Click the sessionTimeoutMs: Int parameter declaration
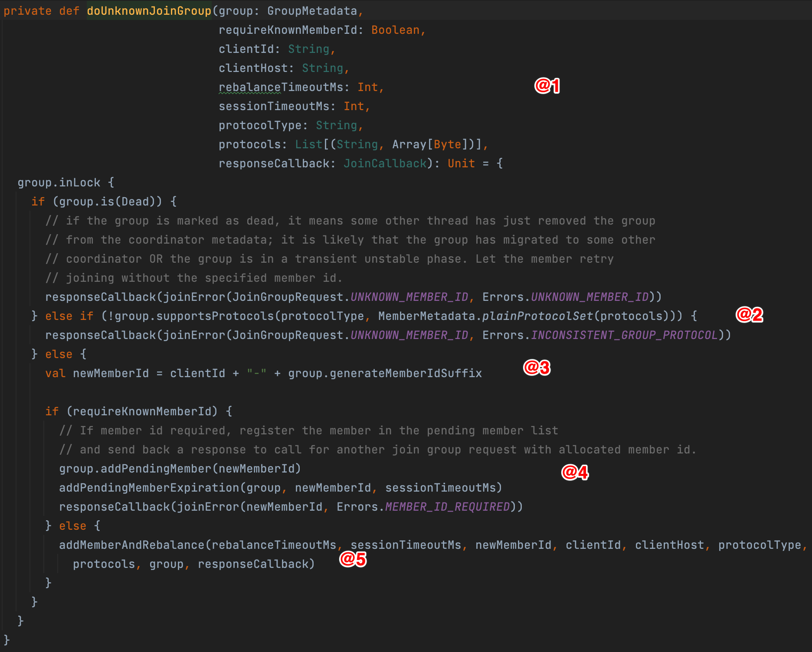This screenshot has width=812, height=652. click(x=294, y=106)
